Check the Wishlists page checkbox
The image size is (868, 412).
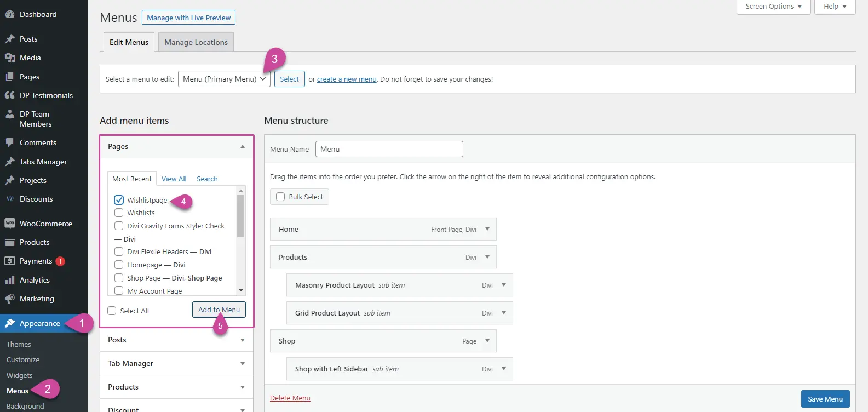coord(119,213)
